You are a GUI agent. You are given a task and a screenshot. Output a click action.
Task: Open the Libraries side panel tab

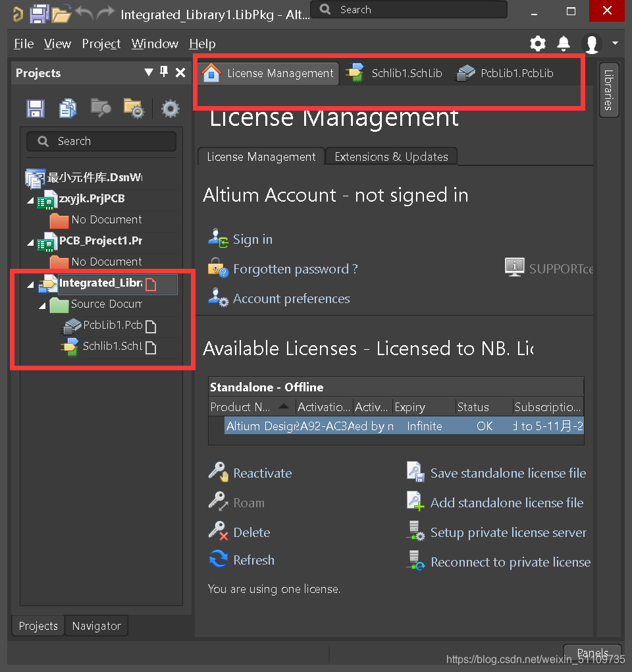tap(608, 90)
